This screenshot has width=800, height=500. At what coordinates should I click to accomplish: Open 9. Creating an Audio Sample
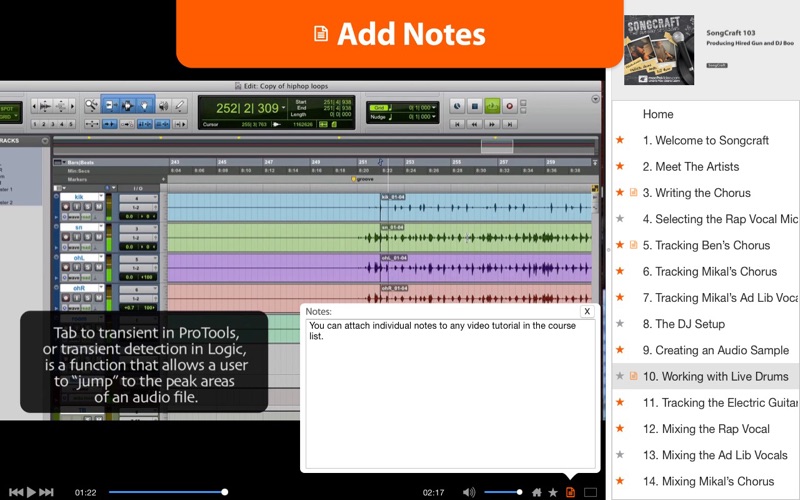(x=716, y=351)
